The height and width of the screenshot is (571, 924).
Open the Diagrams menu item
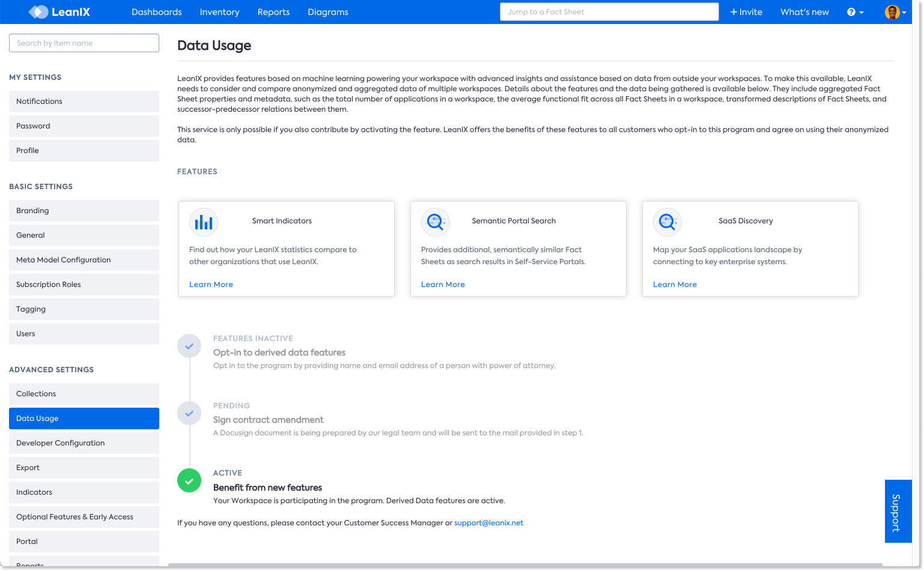328,12
